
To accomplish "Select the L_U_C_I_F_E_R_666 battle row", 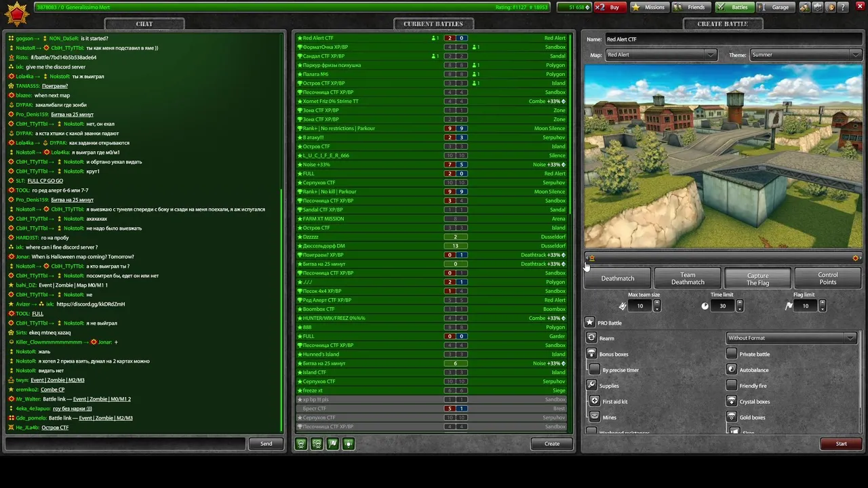I will click(x=431, y=155).
